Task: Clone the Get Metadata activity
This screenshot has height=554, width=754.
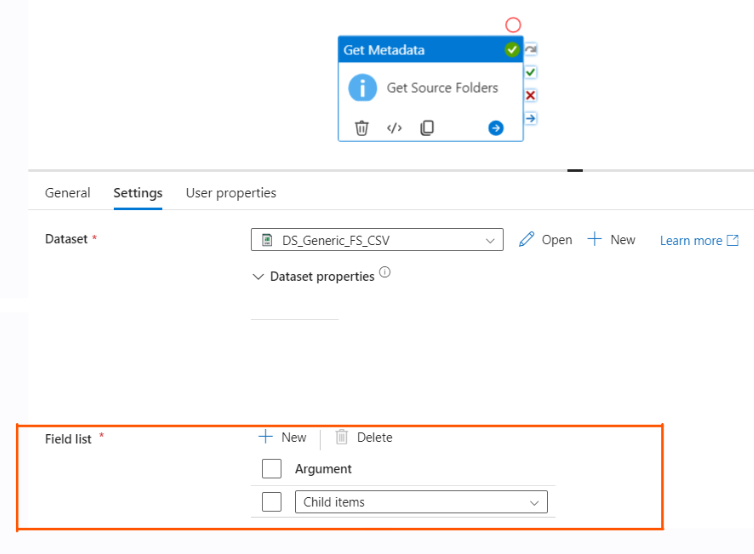Action: point(427,128)
